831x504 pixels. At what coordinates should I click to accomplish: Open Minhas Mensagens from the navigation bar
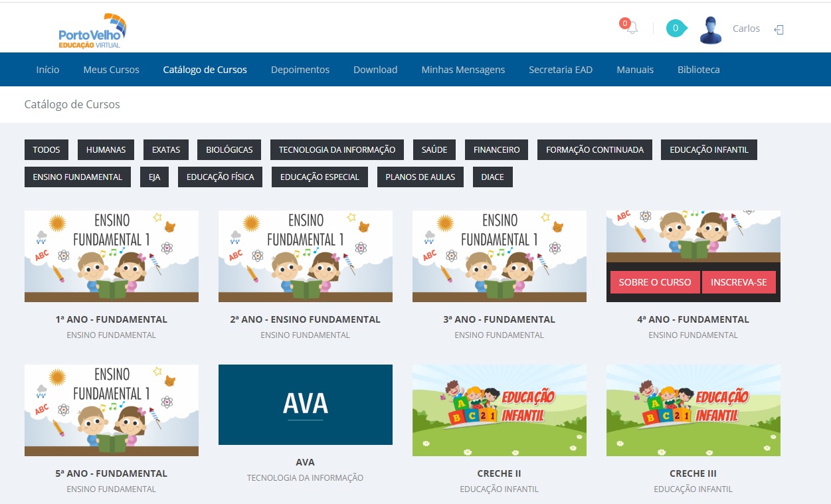click(x=463, y=70)
